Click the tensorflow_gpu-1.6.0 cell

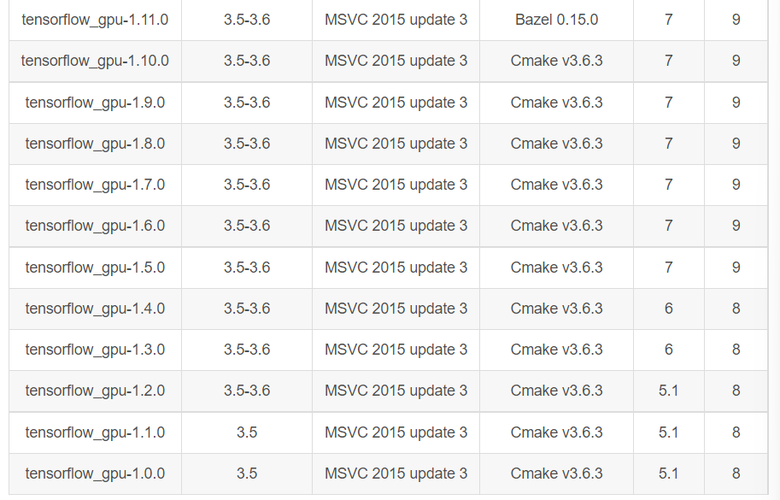[95, 226]
